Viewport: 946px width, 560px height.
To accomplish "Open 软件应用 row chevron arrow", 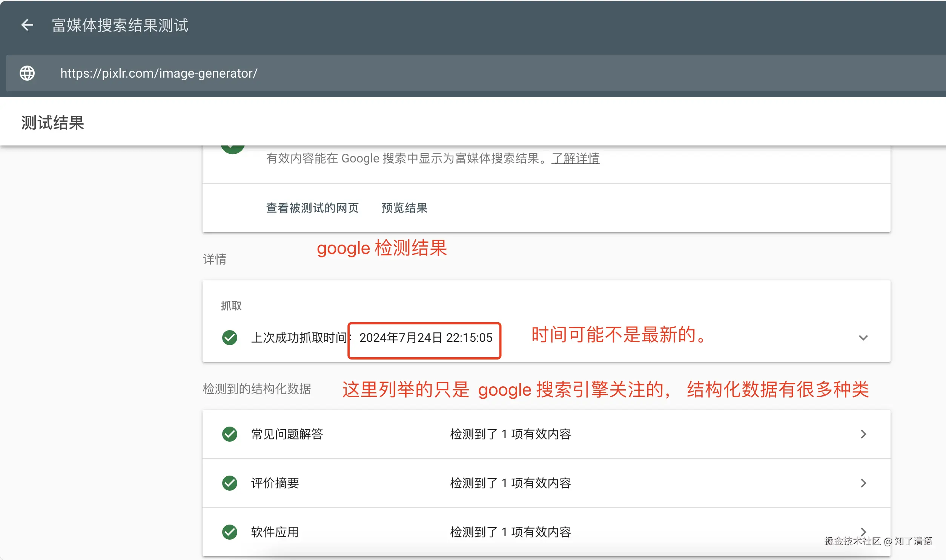I will click(863, 531).
